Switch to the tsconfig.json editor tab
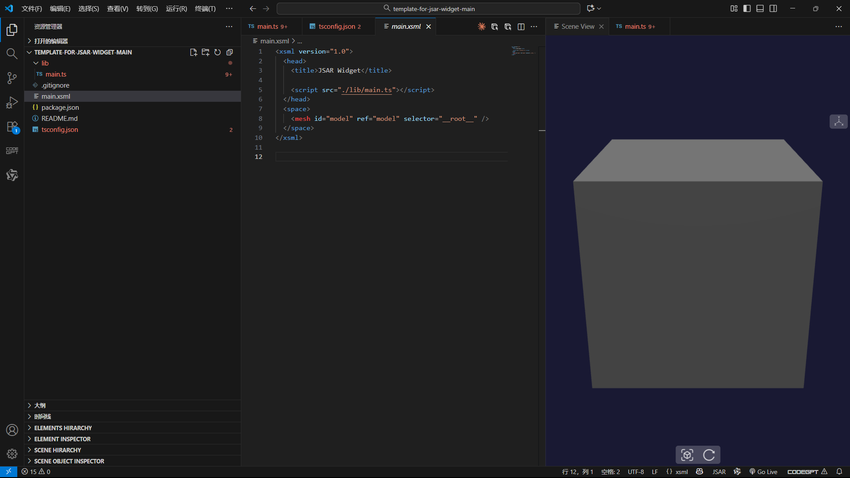 pos(336,26)
